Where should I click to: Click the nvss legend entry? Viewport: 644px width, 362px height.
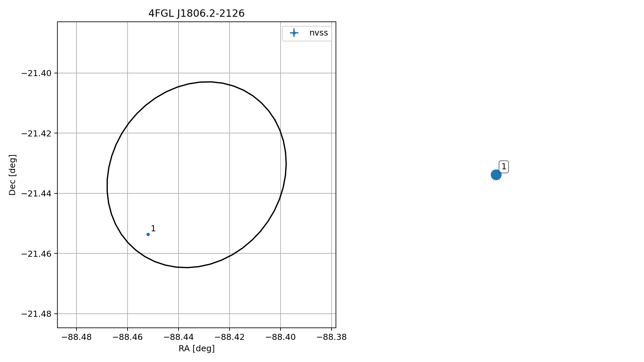tap(307, 33)
